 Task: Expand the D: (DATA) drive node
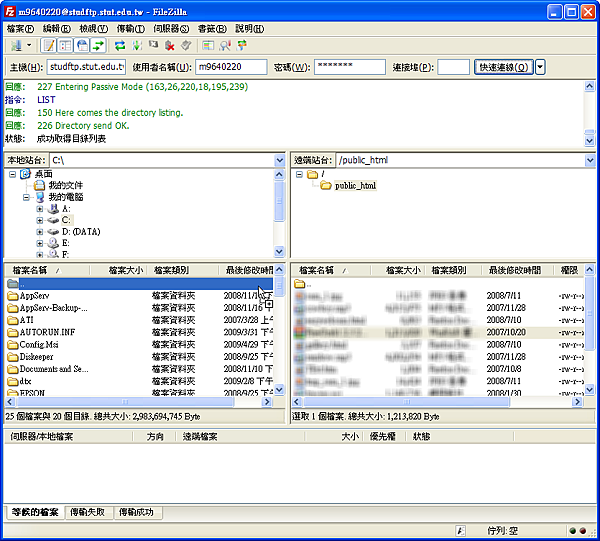[40, 232]
